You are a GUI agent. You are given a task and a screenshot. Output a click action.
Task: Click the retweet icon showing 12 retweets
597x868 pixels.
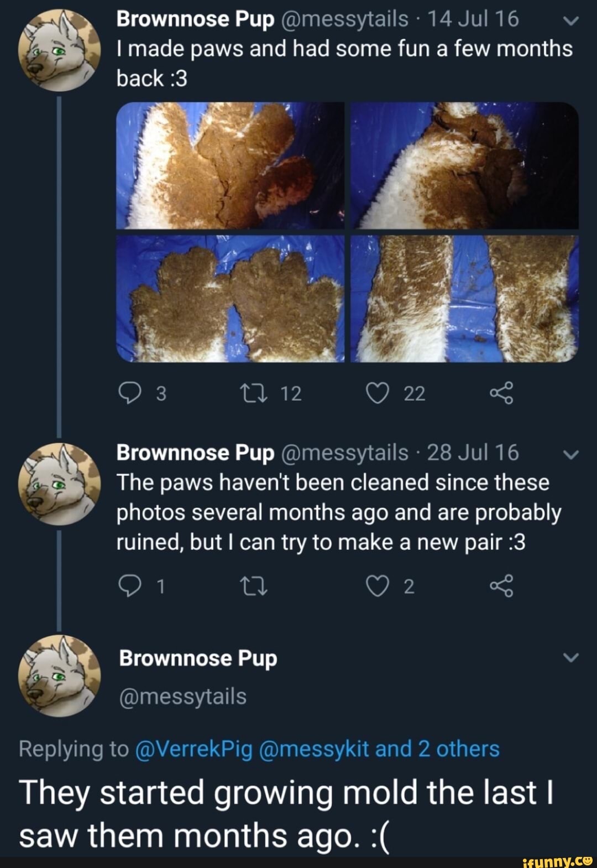click(x=255, y=393)
